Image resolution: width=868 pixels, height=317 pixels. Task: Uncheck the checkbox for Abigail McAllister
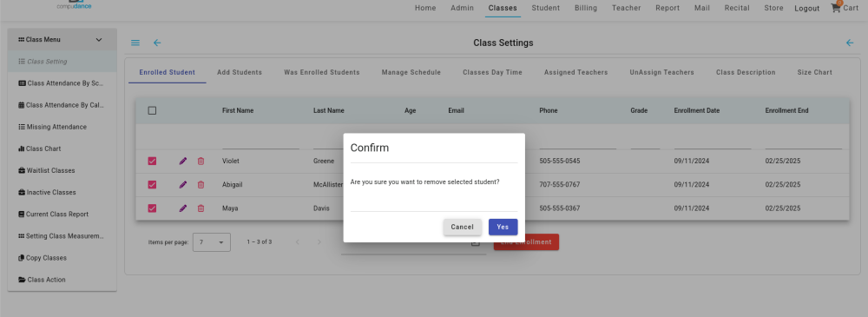pos(152,184)
